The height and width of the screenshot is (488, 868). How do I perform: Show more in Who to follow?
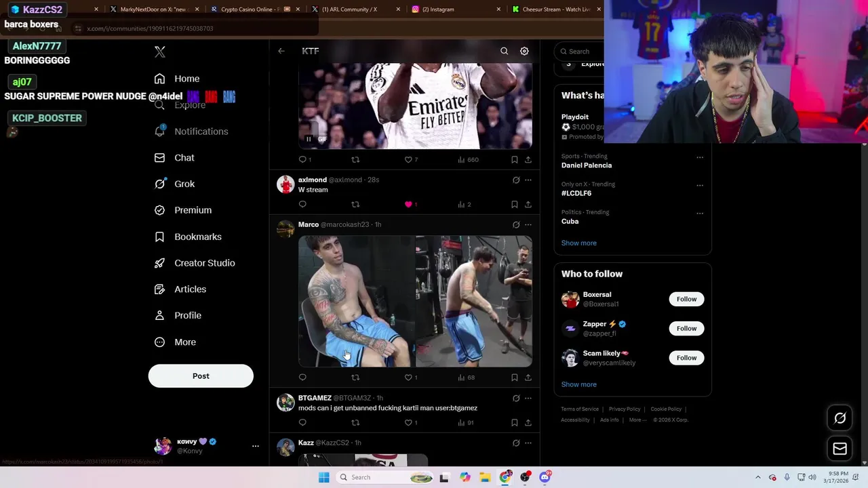click(x=578, y=385)
